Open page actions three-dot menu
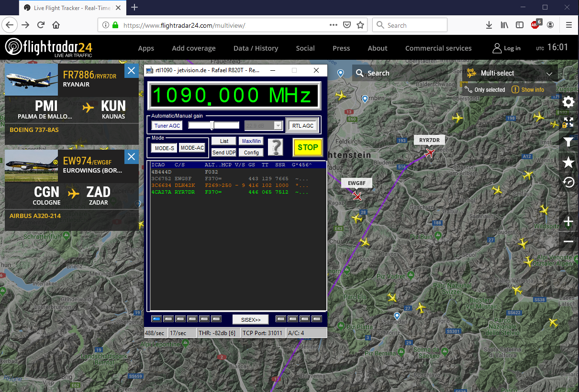Image resolution: width=579 pixels, height=392 pixels. point(334,25)
